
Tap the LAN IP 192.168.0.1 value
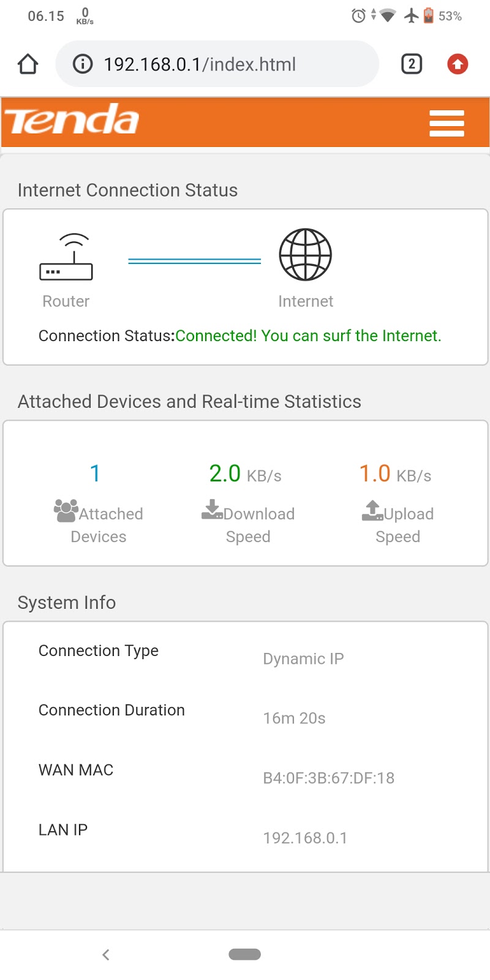(305, 838)
